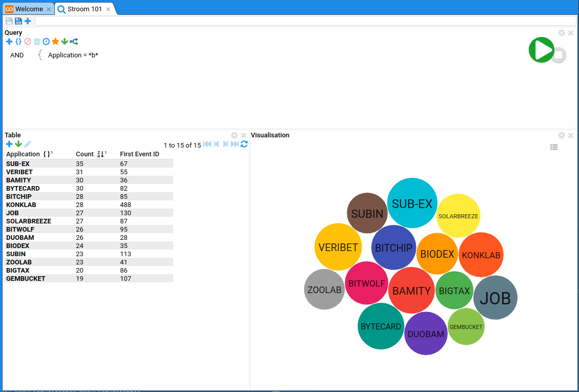Select the Stroom 101 tab
The height and width of the screenshot is (392, 579).
[85, 9]
